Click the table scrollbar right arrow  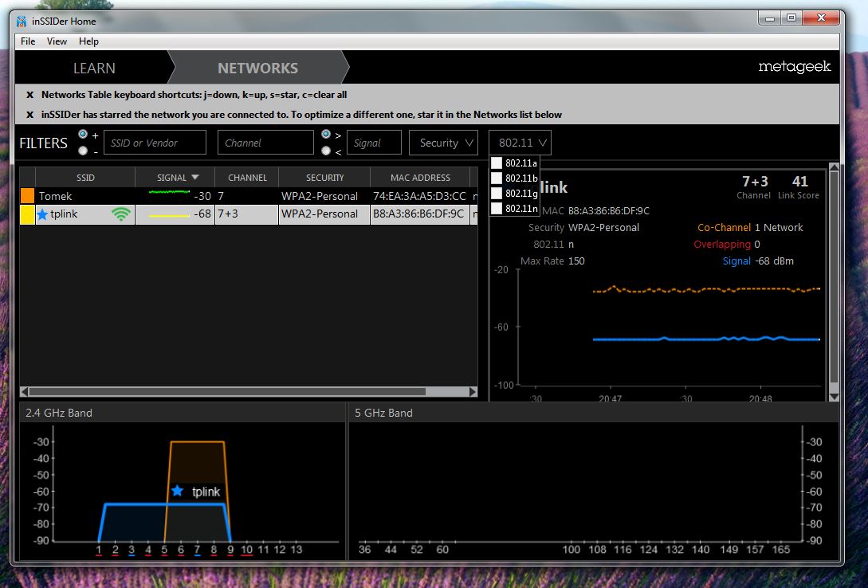[x=473, y=392]
